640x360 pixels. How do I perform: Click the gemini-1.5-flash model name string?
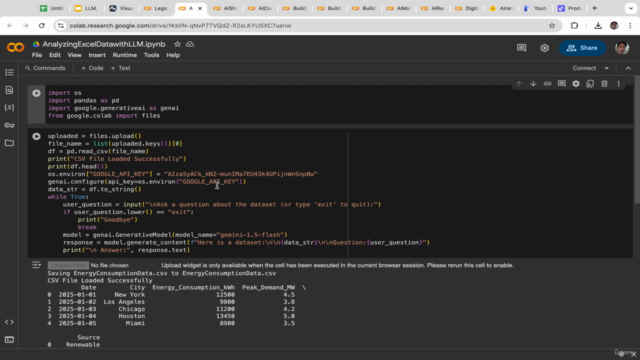252,235
